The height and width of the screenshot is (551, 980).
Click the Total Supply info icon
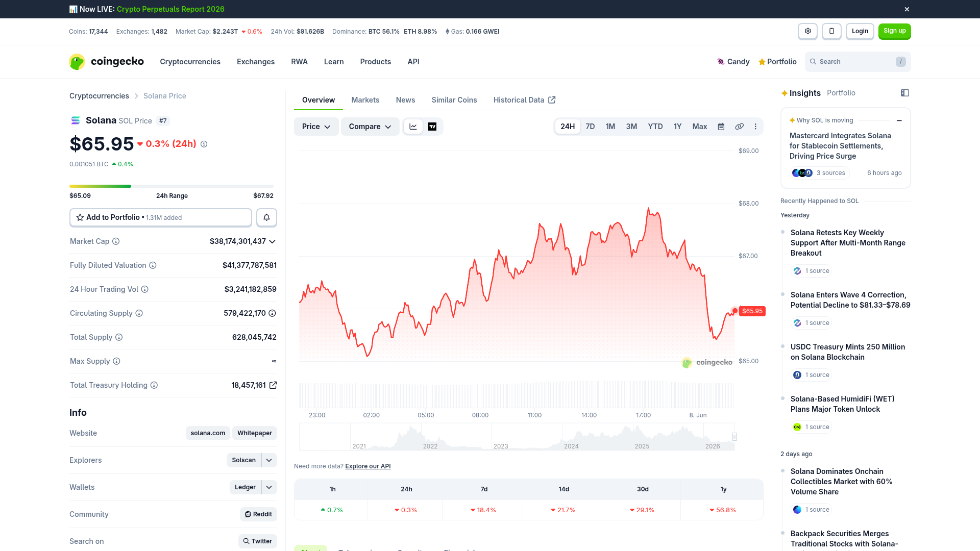(x=119, y=337)
